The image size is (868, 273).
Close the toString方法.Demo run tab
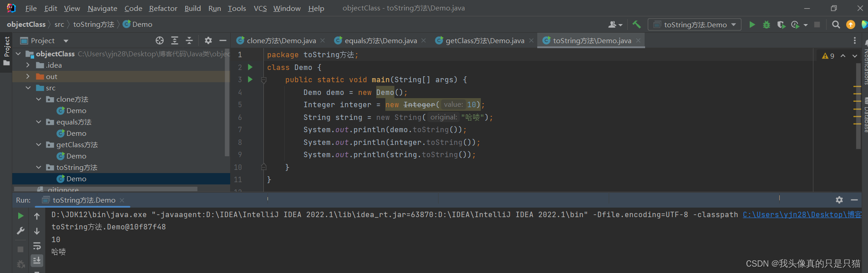tap(122, 200)
